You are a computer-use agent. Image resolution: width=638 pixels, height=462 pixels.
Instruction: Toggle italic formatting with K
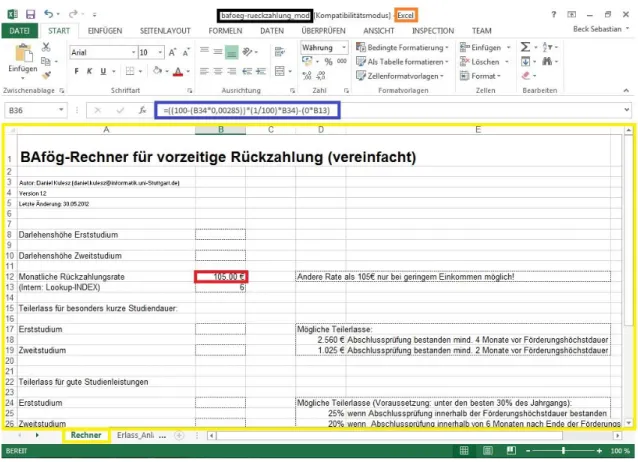(90, 71)
